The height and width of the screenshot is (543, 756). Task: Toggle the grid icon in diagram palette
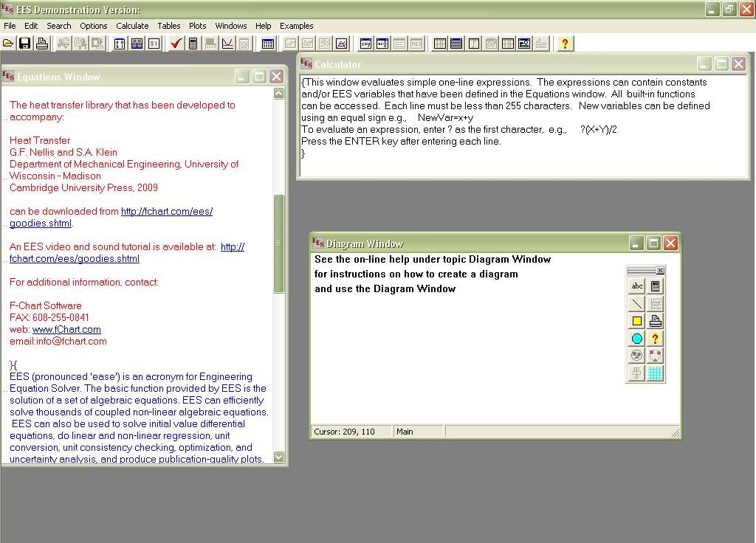point(655,373)
